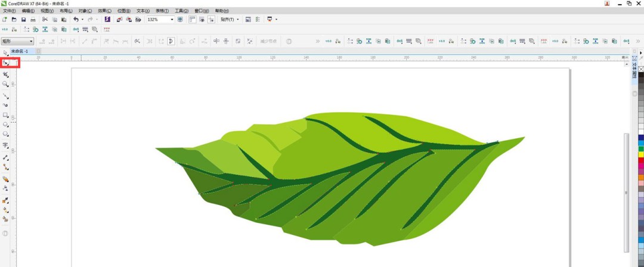Pick the Rectangle tool
This screenshot has height=267, width=644.
(6, 115)
